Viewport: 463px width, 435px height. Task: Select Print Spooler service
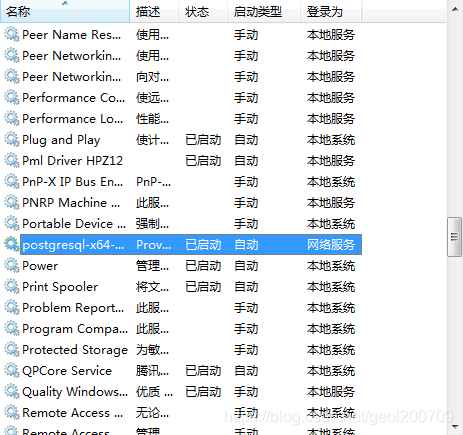[60, 287]
